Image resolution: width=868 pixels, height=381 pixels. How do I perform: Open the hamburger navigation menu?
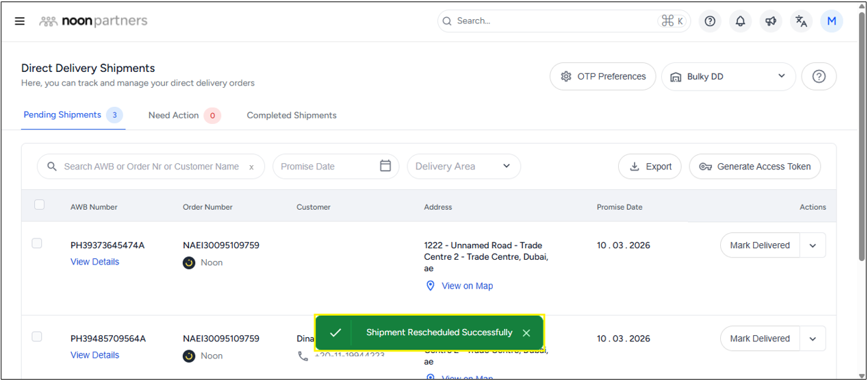(20, 21)
